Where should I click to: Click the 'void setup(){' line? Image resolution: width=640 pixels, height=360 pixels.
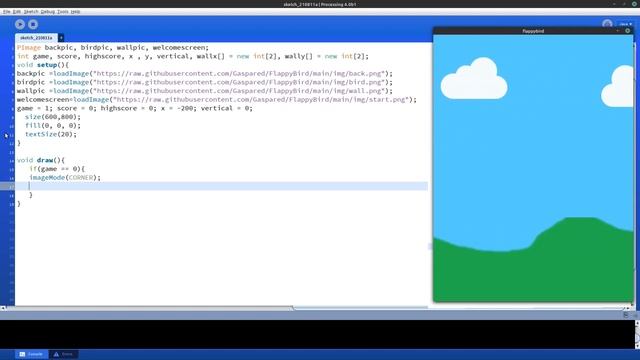point(43,65)
